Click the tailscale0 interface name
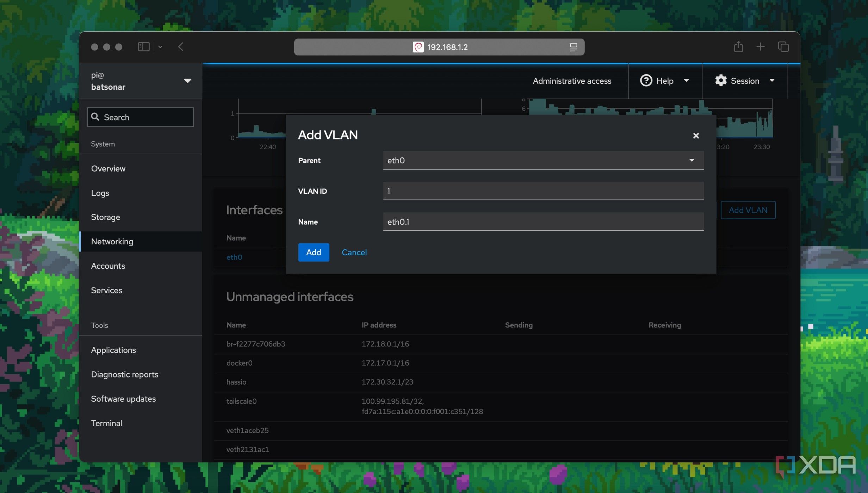The height and width of the screenshot is (493, 868). click(241, 401)
